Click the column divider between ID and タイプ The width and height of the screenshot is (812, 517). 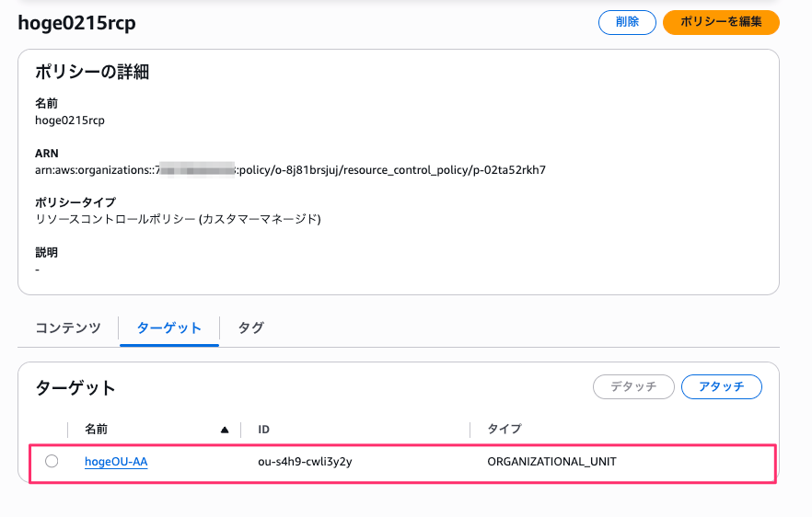pos(470,430)
